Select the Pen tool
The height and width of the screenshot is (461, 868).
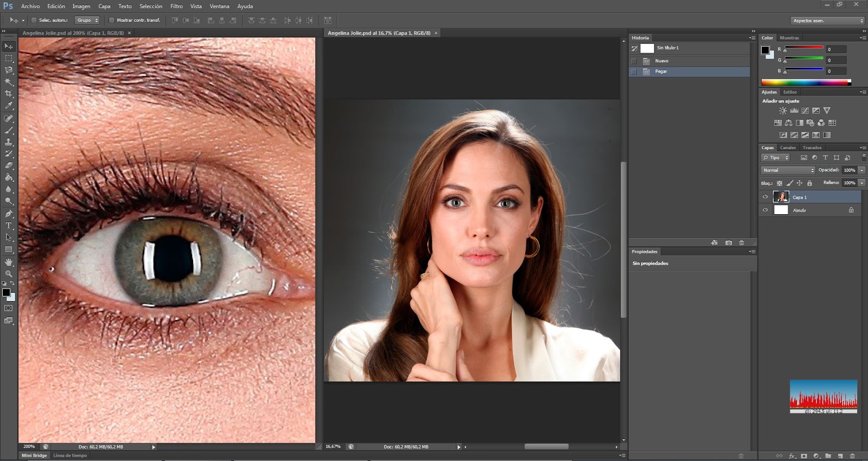point(9,214)
